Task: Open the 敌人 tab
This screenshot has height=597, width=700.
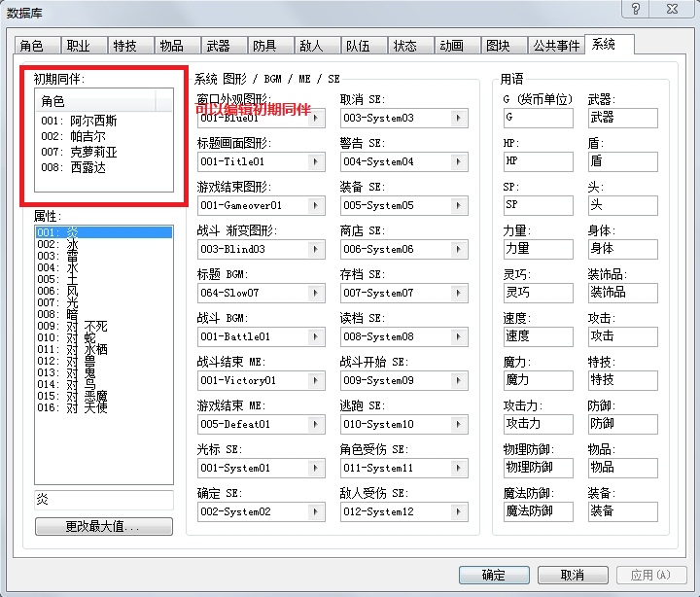Action: [317, 46]
